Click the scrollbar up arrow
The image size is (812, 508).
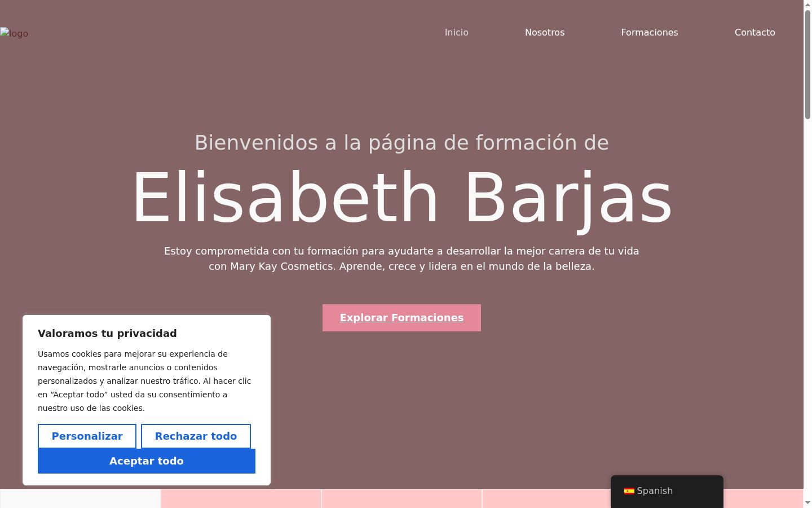pyautogui.click(x=807, y=5)
